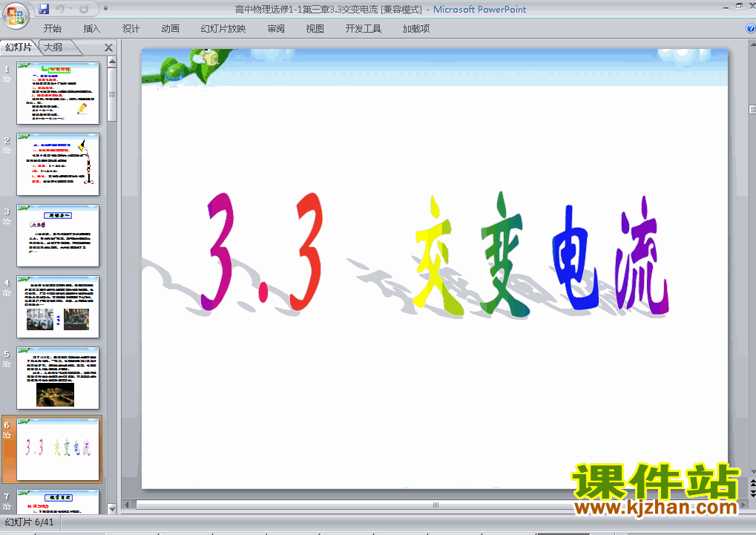Viewport: 756px width, 535px height.
Task: Click animation star icon under slide 2 number
Action: pyautogui.click(x=7, y=151)
